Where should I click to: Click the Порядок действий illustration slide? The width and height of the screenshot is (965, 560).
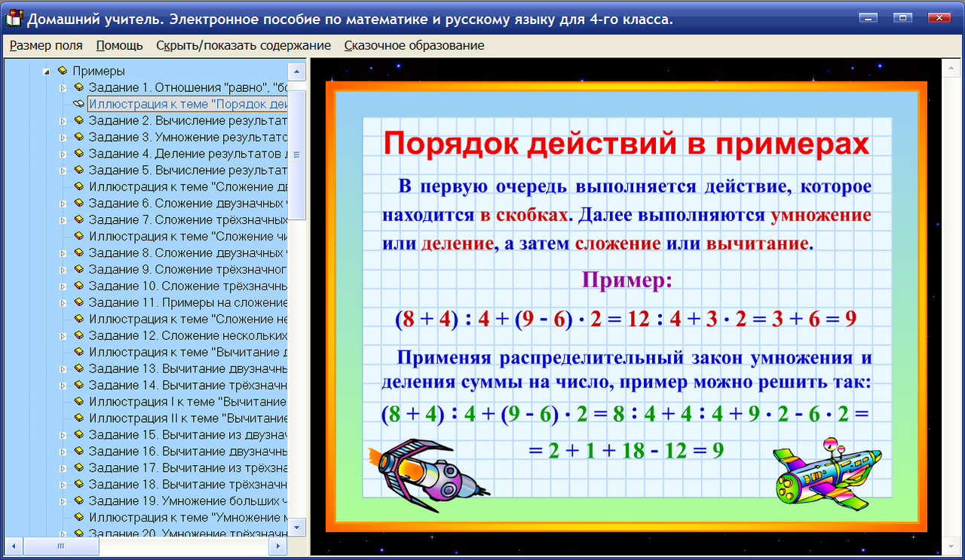626,307
